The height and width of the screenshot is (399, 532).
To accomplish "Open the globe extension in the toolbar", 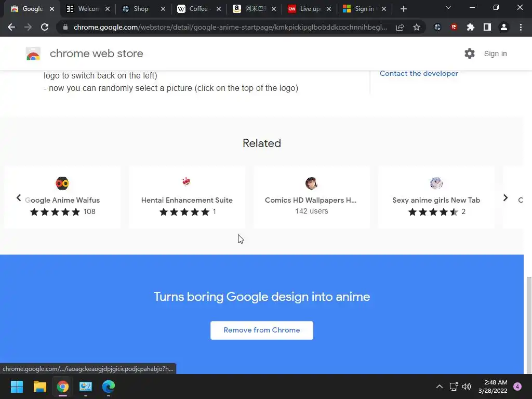I will pyautogui.click(x=437, y=27).
